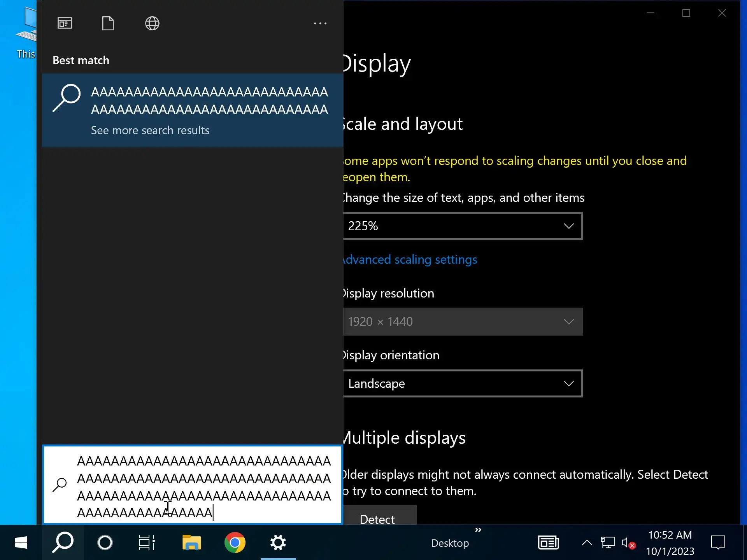Select the Web filter globe icon
The image size is (747, 560).
(x=152, y=23)
